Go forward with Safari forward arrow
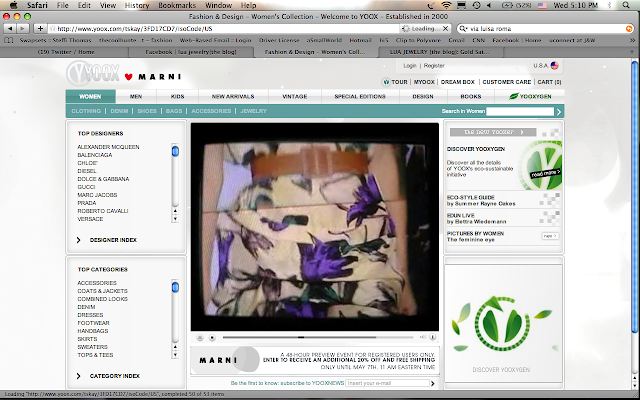 pos(23,29)
